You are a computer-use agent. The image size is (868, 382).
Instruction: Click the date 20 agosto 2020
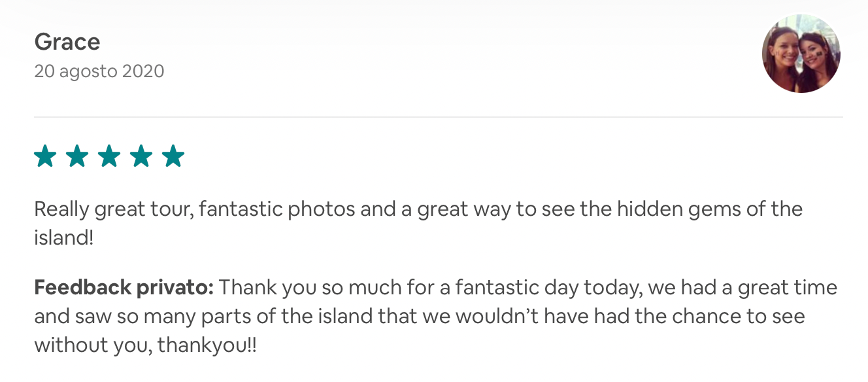point(99,71)
